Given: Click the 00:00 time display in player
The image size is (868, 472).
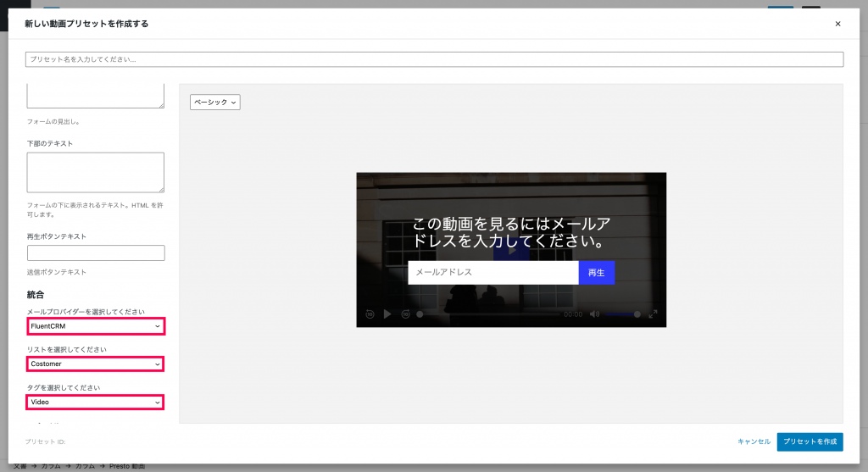Looking at the screenshot, I should point(573,314).
